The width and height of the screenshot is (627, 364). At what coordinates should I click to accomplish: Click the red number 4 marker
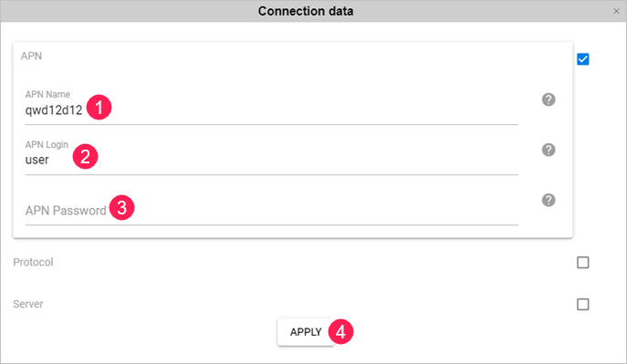pyautogui.click(x=340, y=332)
